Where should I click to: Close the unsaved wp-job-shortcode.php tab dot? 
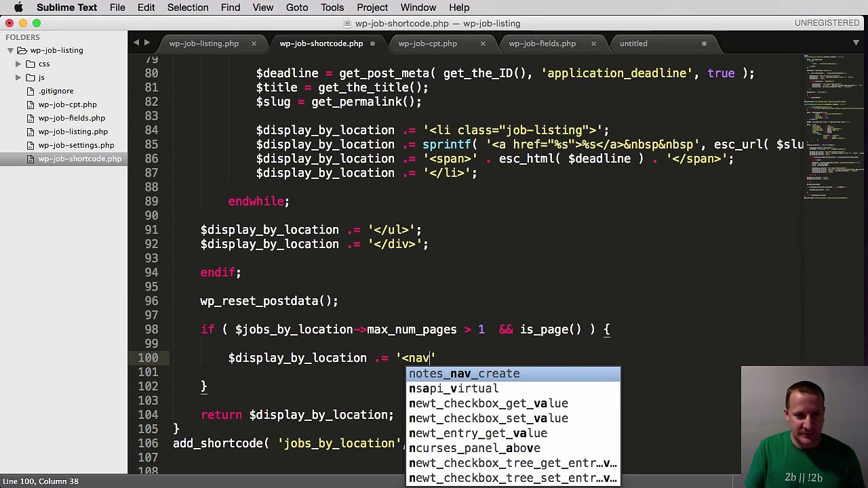click(x=372, y=43)
